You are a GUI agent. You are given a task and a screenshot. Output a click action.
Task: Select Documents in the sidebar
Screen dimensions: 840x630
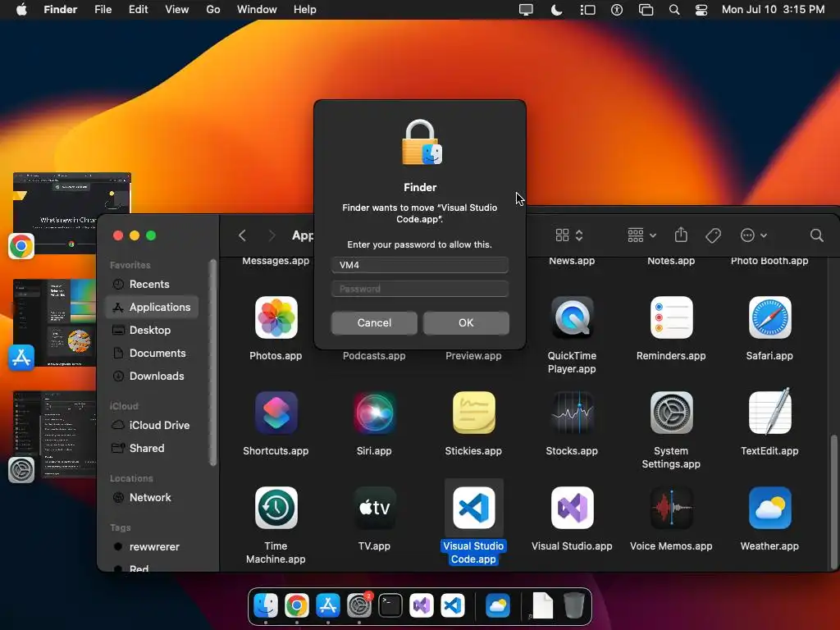[x=152, y=353]
